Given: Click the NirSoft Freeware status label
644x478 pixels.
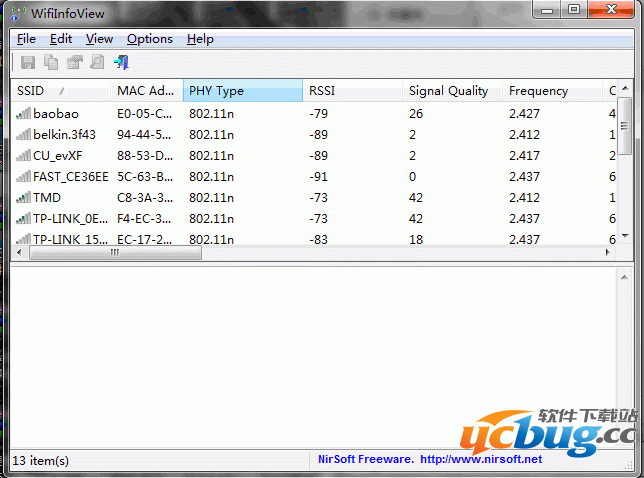Looking at the screenshot, I should 366,459.
